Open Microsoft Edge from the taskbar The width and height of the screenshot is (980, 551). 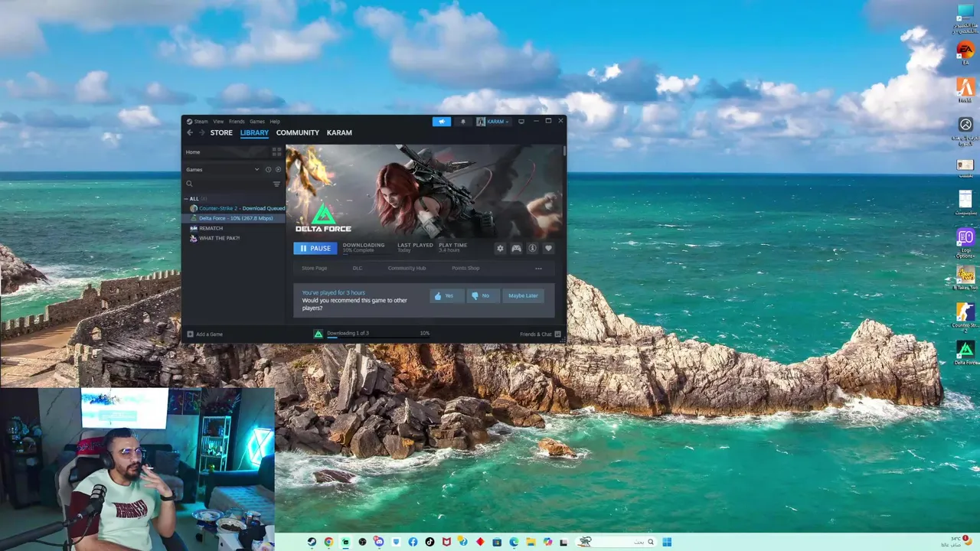[x=514, y=542]
